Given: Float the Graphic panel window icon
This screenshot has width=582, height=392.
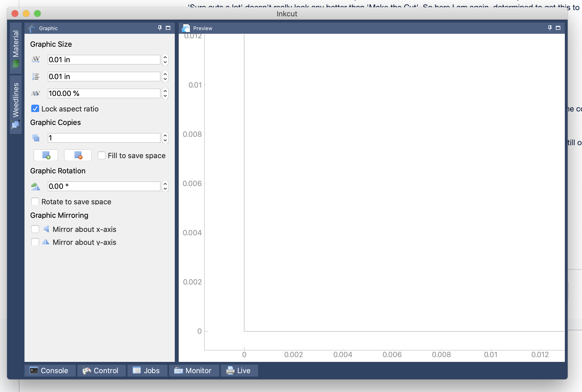Looking at the screenshot, I should click(x=168, y=28).
